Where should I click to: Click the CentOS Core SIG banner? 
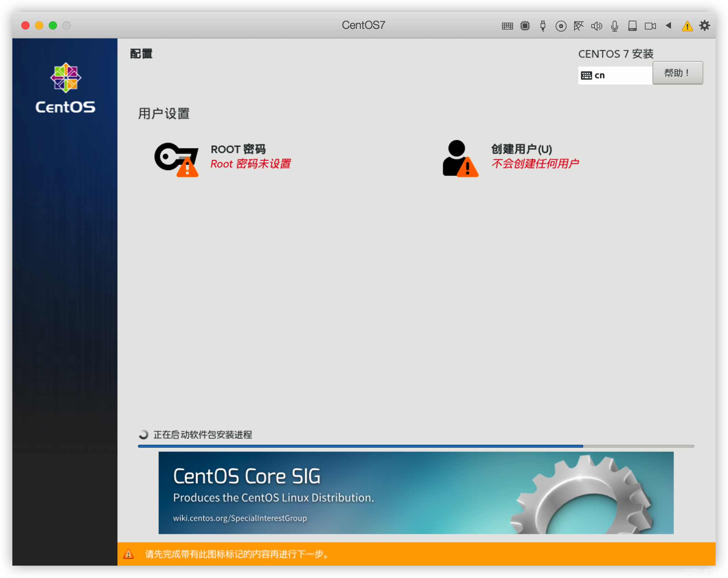[416, 493]
